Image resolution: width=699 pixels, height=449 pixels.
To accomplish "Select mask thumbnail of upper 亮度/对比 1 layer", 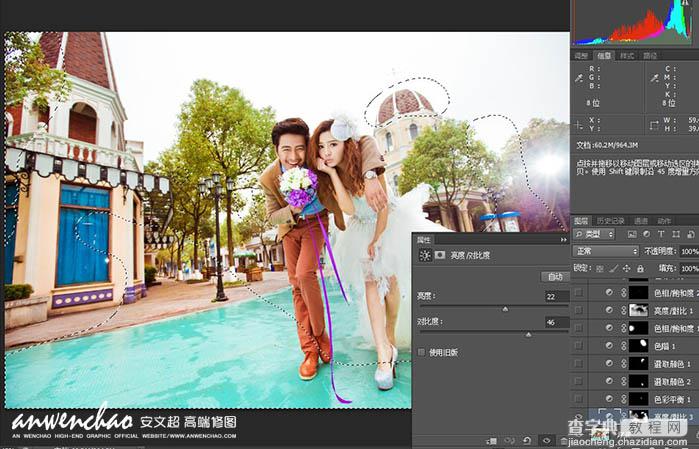I will (x=638, y=310).
